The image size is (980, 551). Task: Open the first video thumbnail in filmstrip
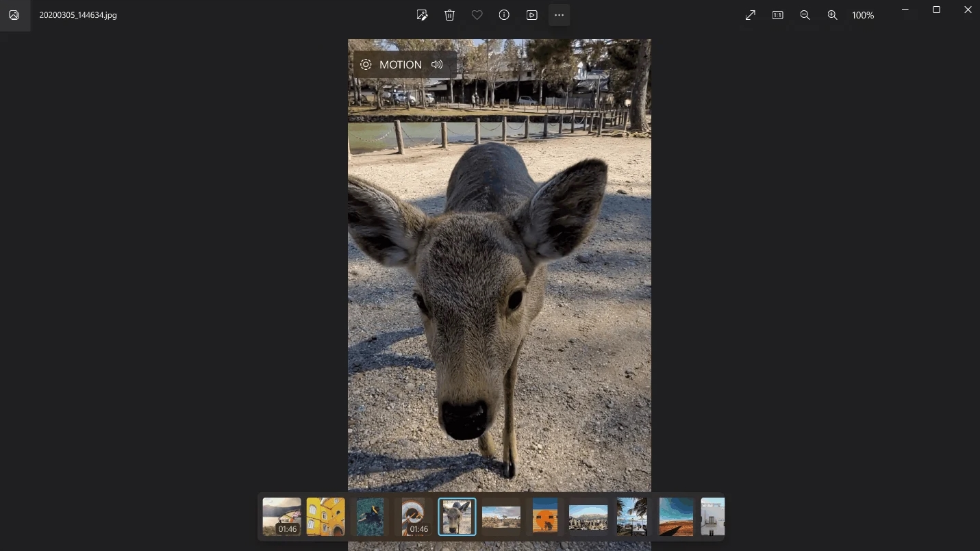[281, 517]
